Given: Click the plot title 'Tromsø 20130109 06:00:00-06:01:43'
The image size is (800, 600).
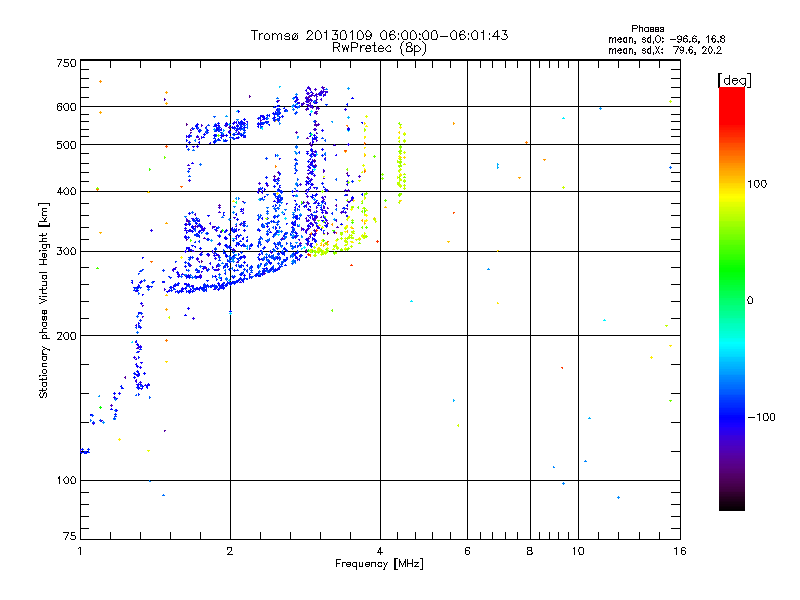Looking at the screenshot, I should click(379, 35).
